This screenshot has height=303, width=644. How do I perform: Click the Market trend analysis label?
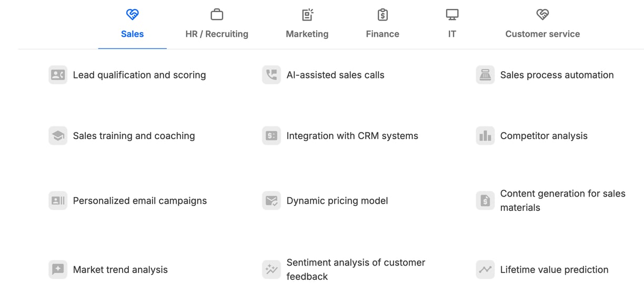click(120, 269)
